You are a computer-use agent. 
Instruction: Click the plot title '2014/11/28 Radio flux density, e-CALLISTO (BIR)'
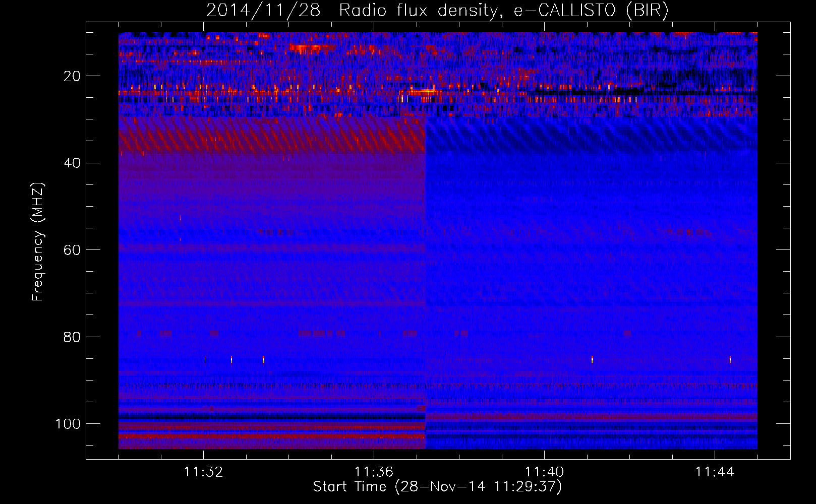[x=437, y=11]
